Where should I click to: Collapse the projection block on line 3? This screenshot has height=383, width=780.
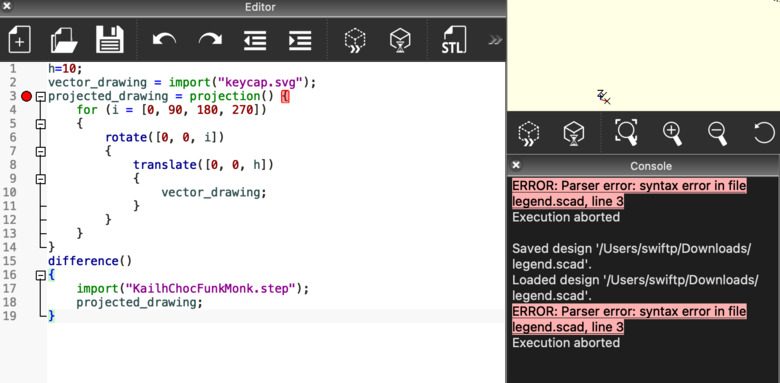point(41,96)
